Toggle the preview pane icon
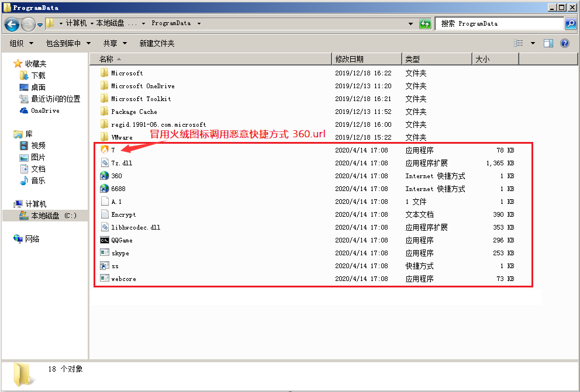The image size is (580, 392). [x=548, y=43]
